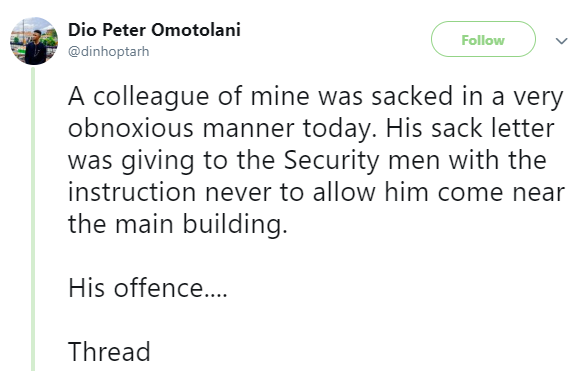Click the word "giving" in the third line
The width and height of the screenshot is (578, 371).
point(158,161)
